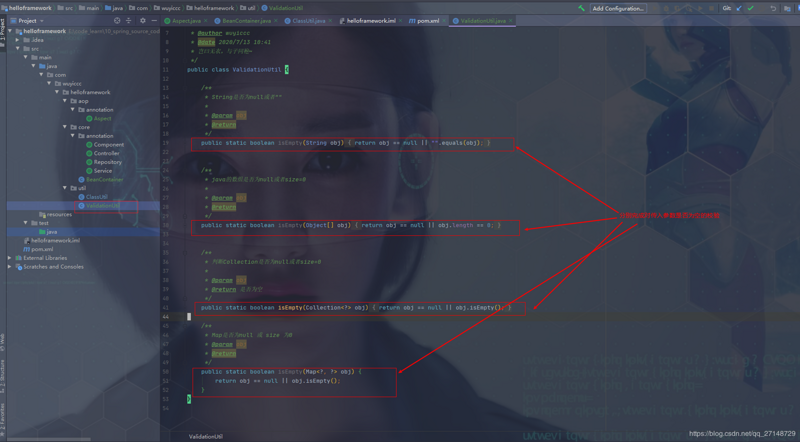The height and width of the screenshot is (442, 800).
Task: Click the Git update project arrow icon
Action: tap(739, 8)
